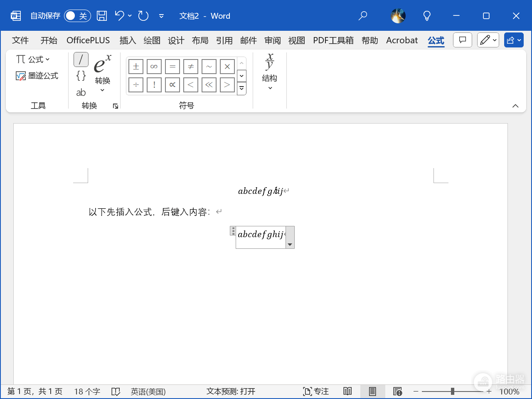Open the π 公式 equation gallery dropdown
The height and width of the screenshot is (399, 532).
point(33,59)
